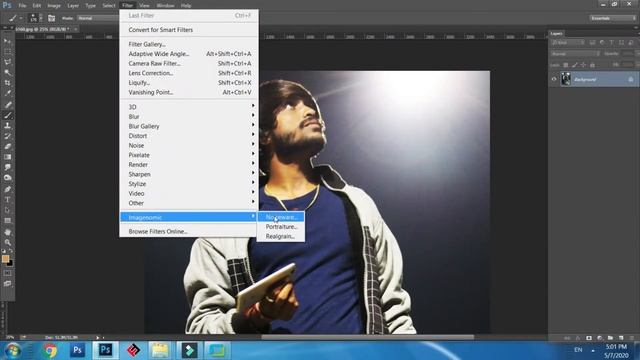
Task: Create a new layer icon
Action: pos(621,338)
